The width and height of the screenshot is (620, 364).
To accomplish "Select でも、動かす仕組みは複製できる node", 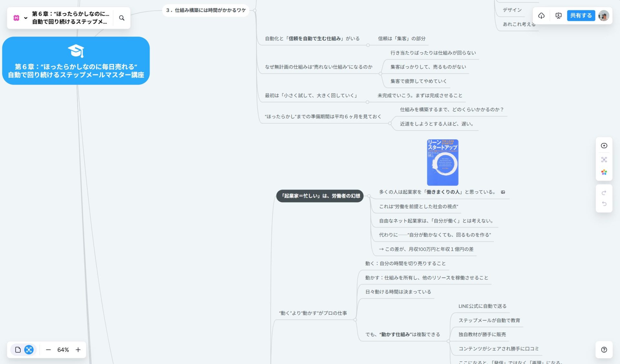I will click(x=403, y=334).
